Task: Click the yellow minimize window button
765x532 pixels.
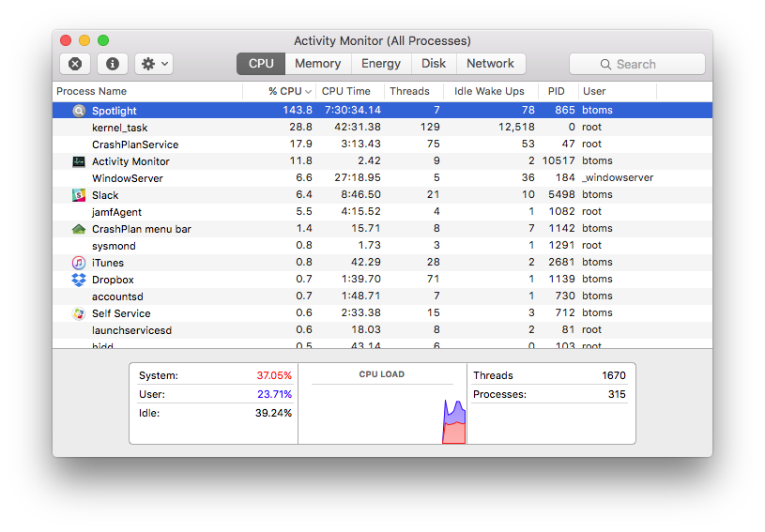Action: point(84,40)
